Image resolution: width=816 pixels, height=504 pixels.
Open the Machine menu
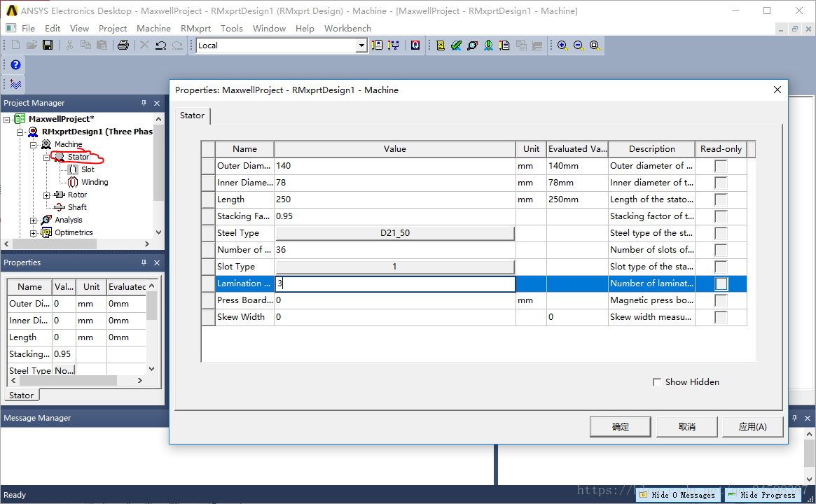pos(153,28)
